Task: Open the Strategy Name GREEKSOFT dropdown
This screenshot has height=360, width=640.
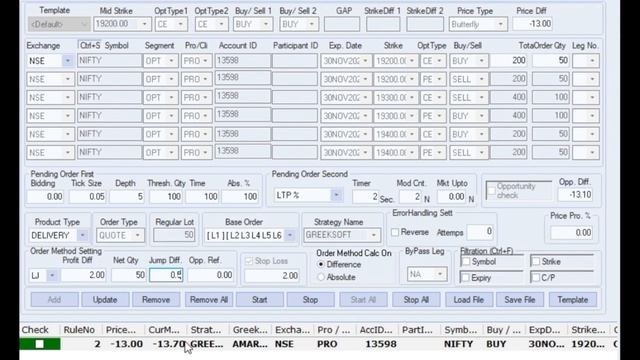Action: pos(373,235)
